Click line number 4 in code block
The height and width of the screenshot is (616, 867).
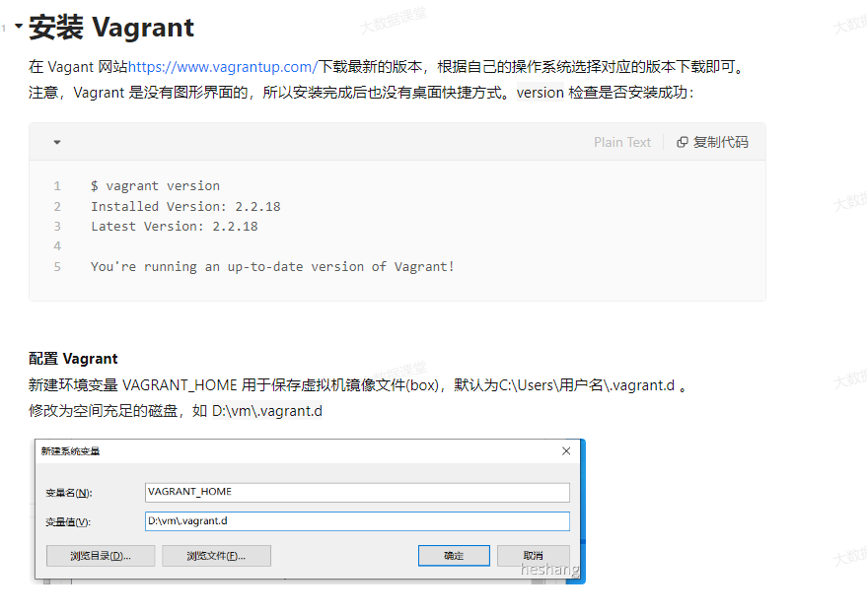click(x=57, y=245)
